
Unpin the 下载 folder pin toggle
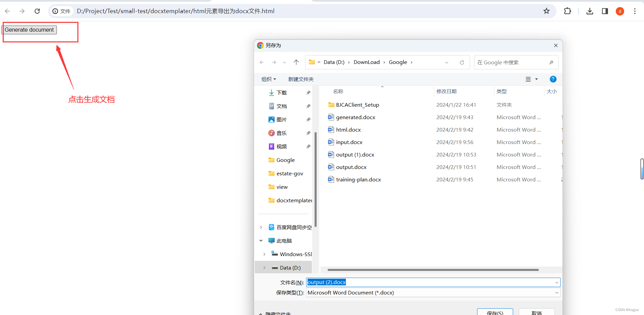coord(308,93)
